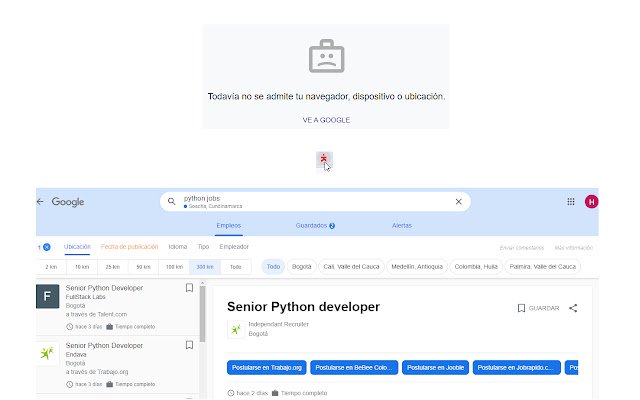
Task: Click the back arrow beside Google logo
Action: coord(40,202)
